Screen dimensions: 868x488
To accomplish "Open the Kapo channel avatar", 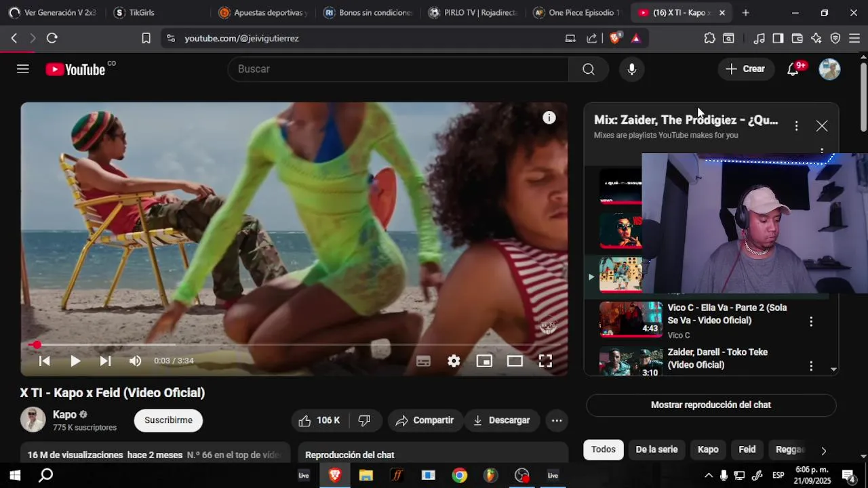I will click(x=33, y=420).
